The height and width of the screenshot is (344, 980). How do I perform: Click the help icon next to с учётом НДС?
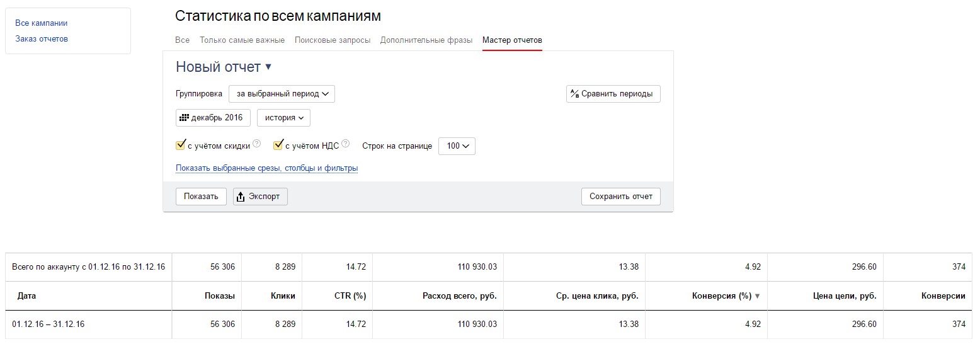[x=345, y=145]
